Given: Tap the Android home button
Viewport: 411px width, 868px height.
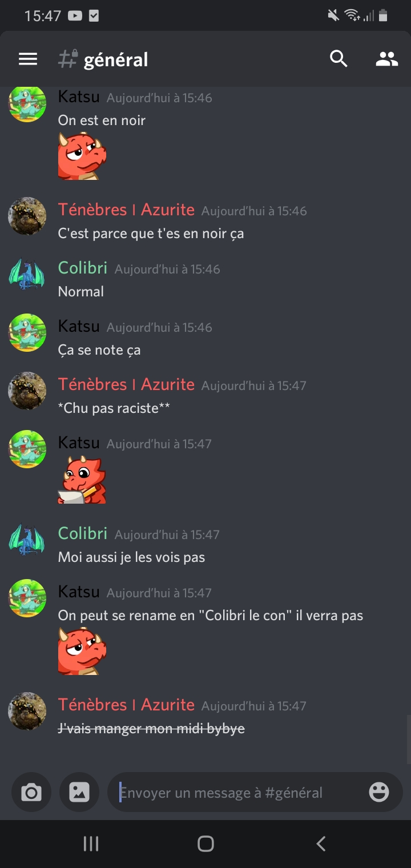Looking at the screenshot, I should (205, 843).
